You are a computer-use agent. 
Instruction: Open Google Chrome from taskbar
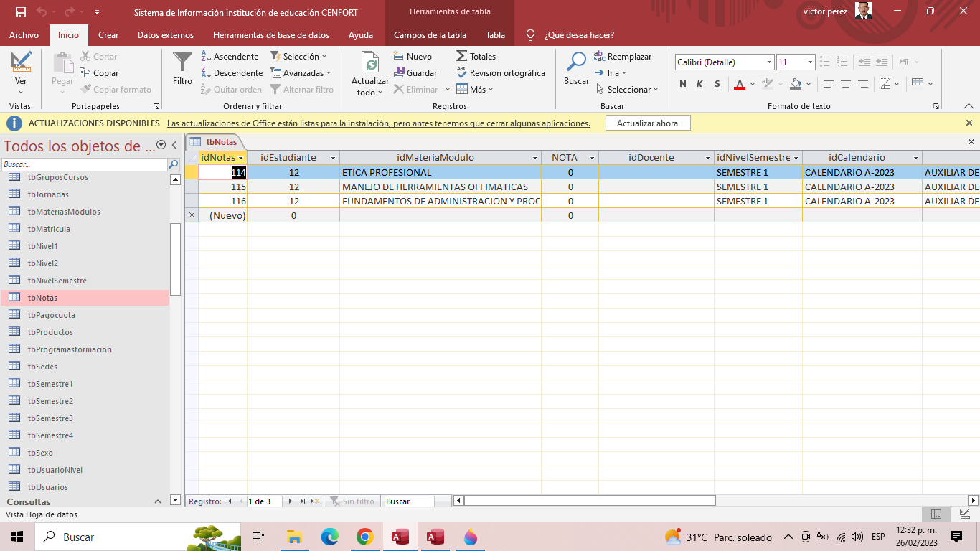click(364, 537)
